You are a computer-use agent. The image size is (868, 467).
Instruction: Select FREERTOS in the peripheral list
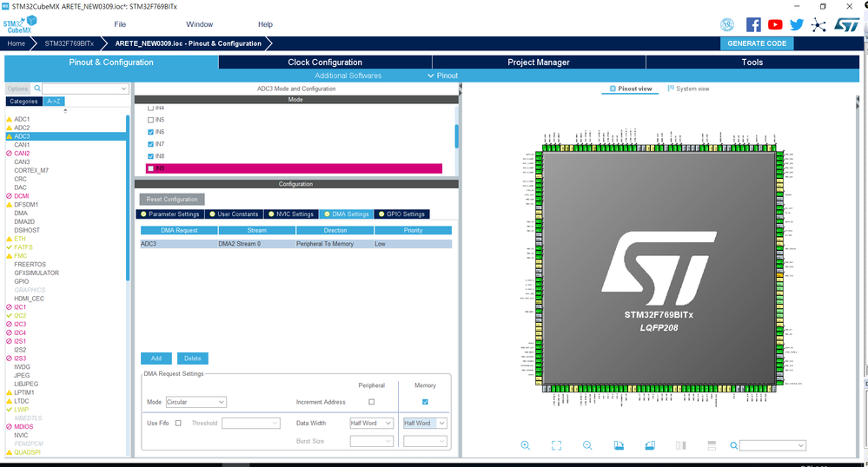pyautogui.click(x=30, y=265)
